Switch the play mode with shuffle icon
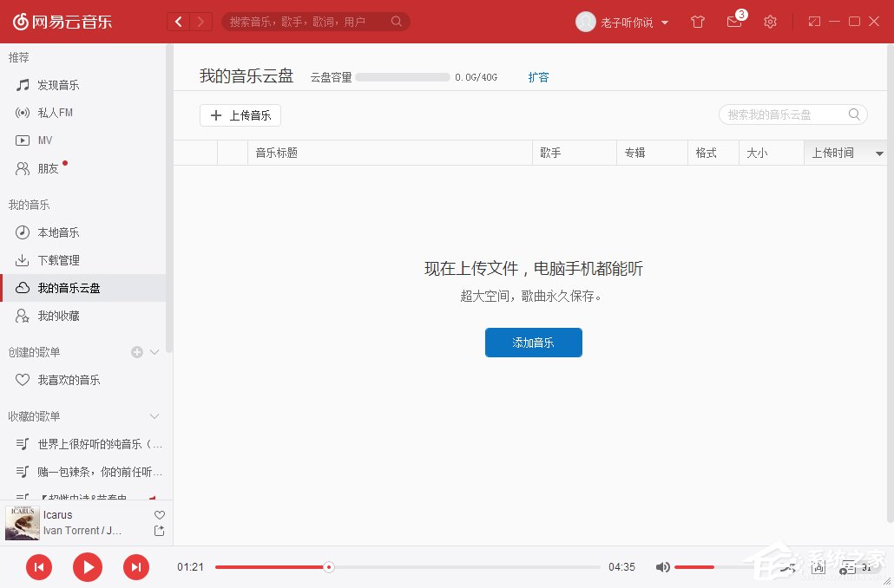Viewport: 894px width, 588px height. pyautogui.click(x=788, y=567)
